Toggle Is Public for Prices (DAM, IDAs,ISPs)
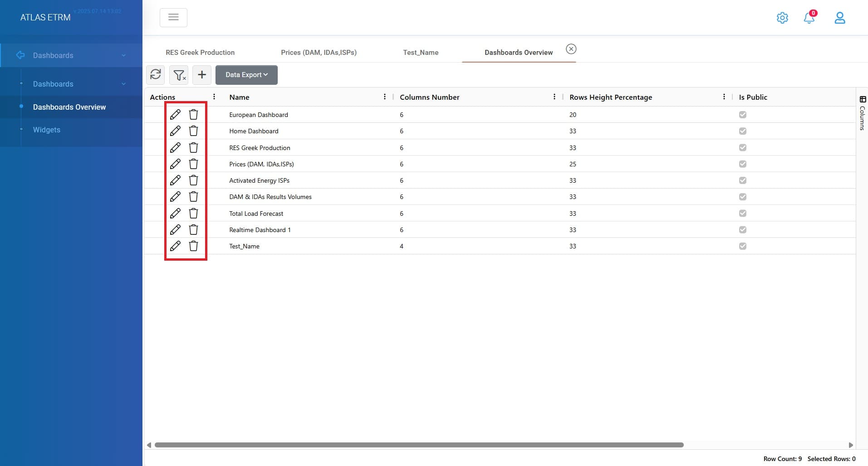Screen dimensions: 868x466 point(743,164)
